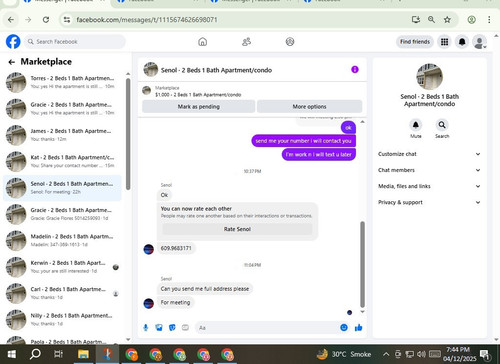Attach a photo with the image icon
This screenshot has width=500, height=364.
pyautogui.click(x=159, y=328)
